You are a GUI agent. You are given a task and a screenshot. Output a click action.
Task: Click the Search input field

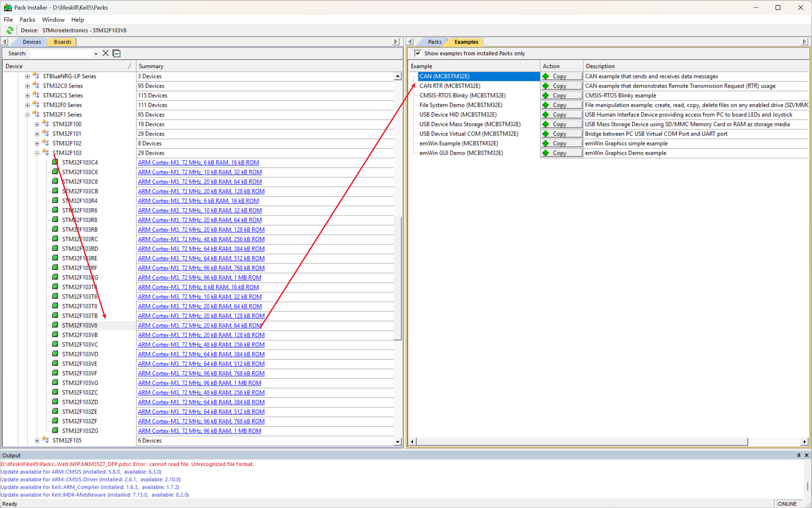pyautogui.click(x=61, y=54)
